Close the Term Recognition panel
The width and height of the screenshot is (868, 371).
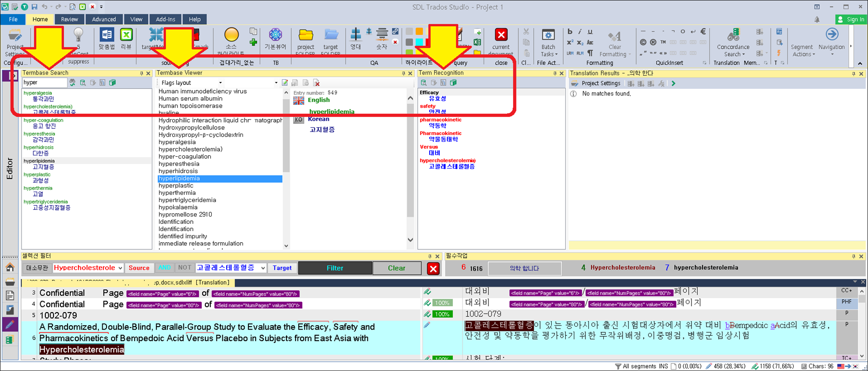561,73
